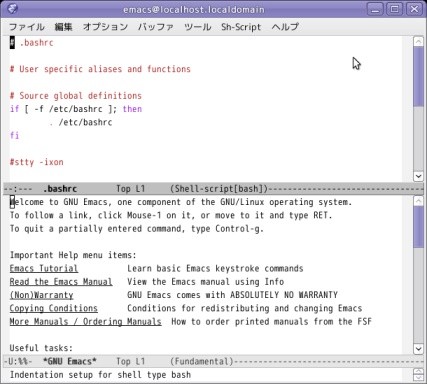Click scroll-up arrow of GNU Emacs pane
427x384 pixels.
tap(418, 201)
